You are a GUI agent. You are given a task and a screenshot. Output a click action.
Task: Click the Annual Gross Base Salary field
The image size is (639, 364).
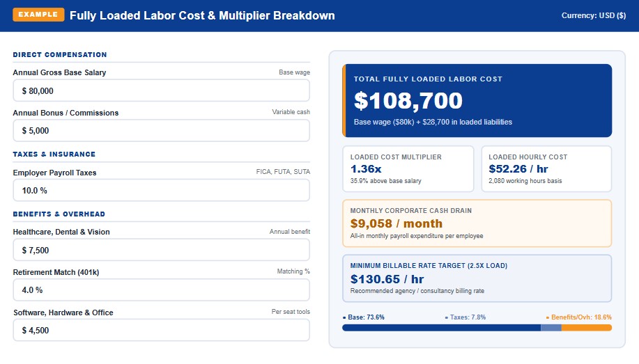162,90
